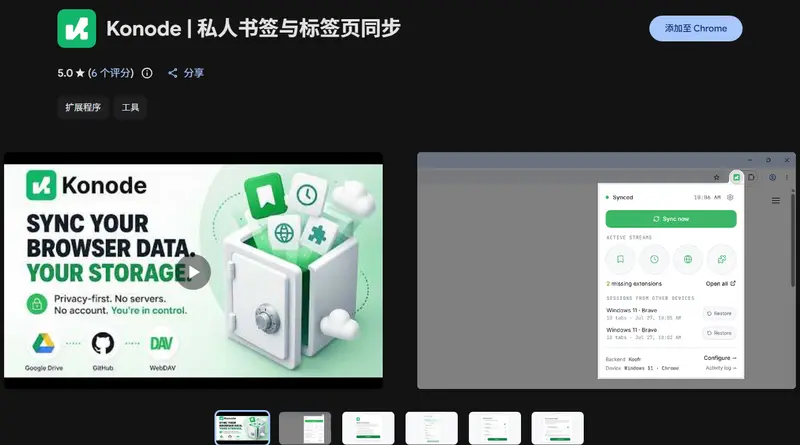Click the Konode extension toolbar icon

coord(736,177)
